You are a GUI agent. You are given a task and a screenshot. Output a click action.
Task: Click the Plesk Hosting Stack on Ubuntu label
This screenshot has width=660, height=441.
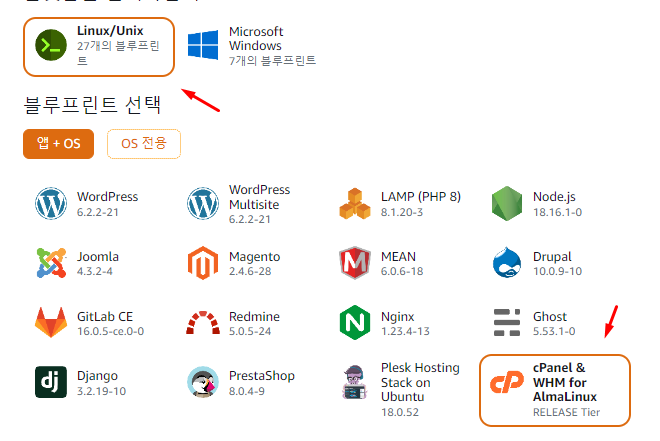click(x=420, y=382)
